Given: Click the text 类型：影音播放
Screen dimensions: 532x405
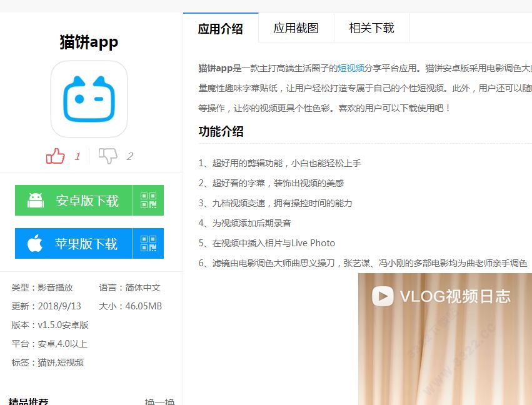Looking at the screenshot, I should (43, 287).
